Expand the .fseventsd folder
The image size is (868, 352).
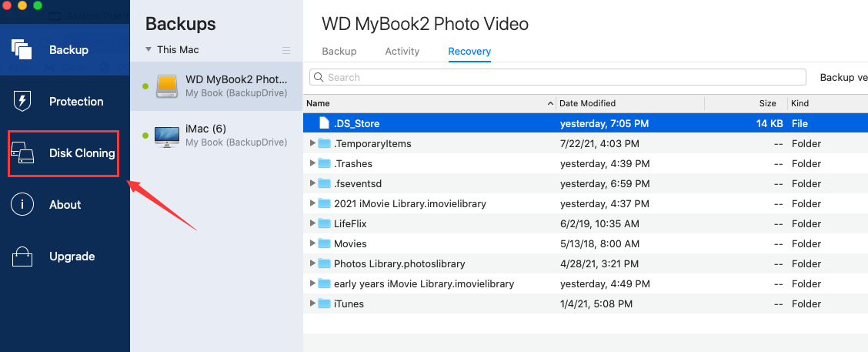pyautogui.click(x=312, y=183)
